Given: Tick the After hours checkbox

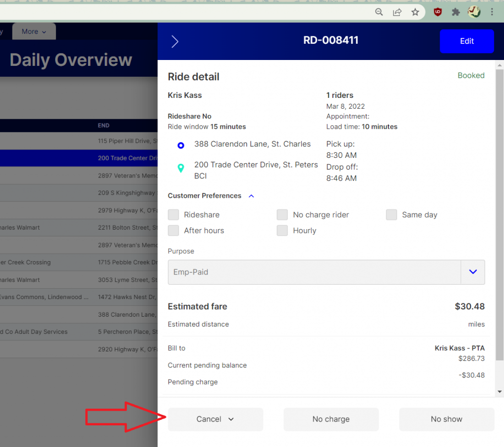Looking at the screenshot, I should 173,231.
